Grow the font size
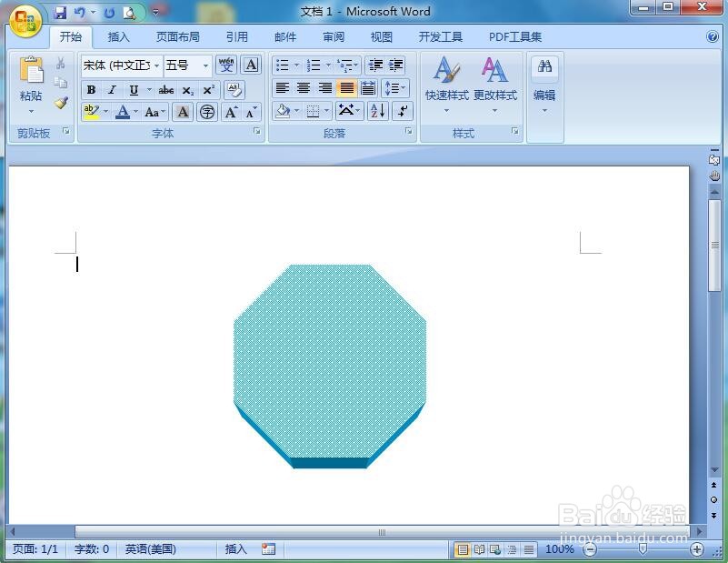Screen dimensions: 728x563 tap(231, 112)
